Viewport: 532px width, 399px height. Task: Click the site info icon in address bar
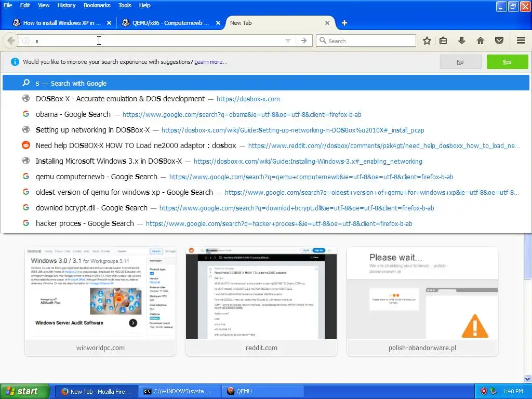[26, 41]
